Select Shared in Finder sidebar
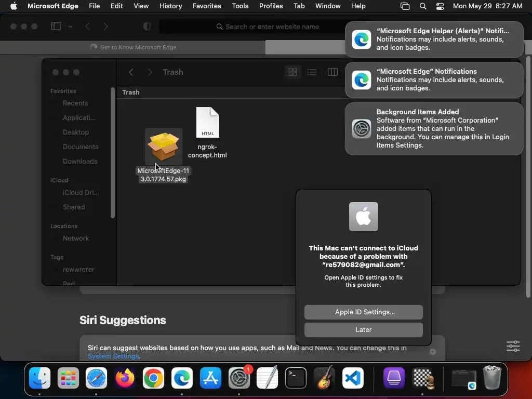Viewport: 532px width, 399px height. [x=74, y=207]
